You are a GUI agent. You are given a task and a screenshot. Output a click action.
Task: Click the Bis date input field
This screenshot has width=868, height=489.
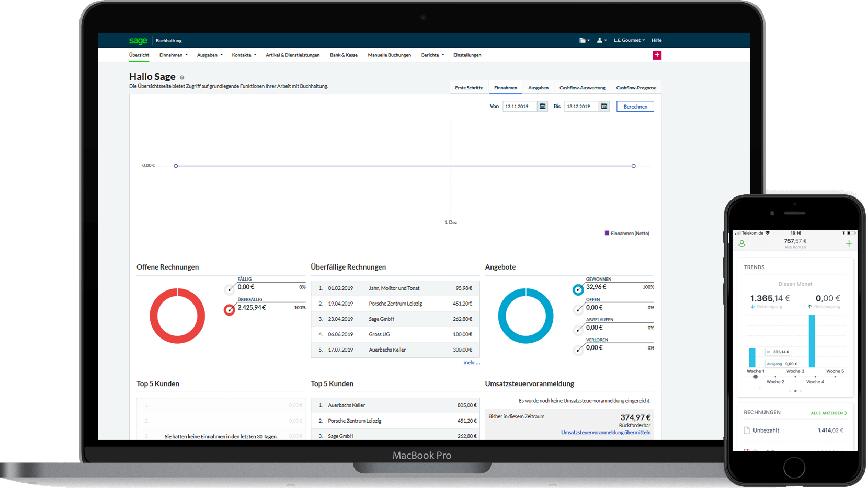(x=581, y=107)
